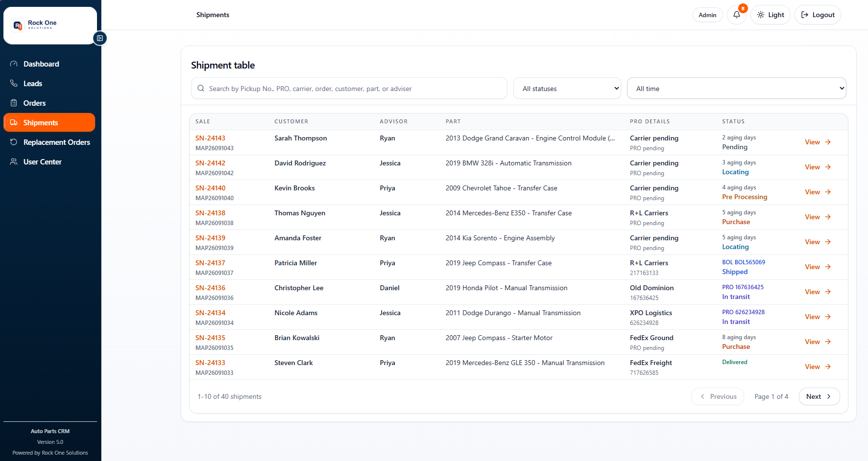Screen dimensions: 868x461
Task: Open sale link SN-24142
Action: 210,163
